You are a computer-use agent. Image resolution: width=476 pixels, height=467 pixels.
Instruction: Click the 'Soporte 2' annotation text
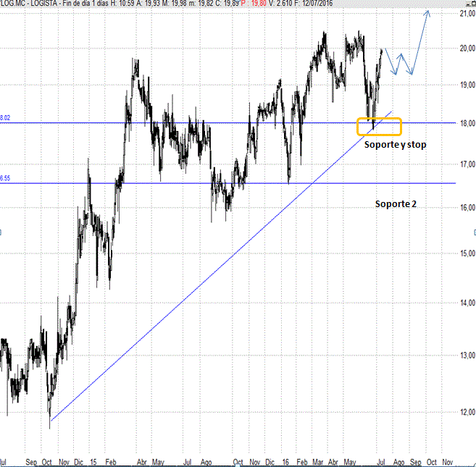tap(396, 204)
